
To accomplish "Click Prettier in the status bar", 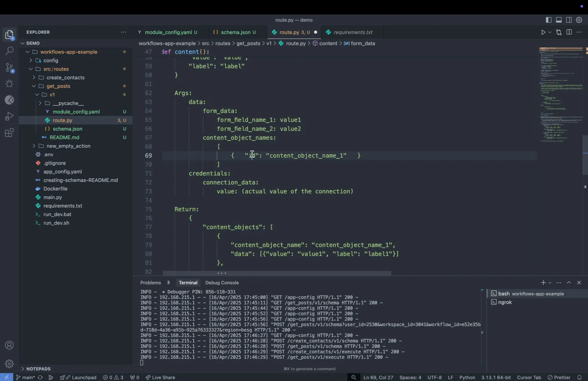I will pyautogui.click(x=559, y=377).
